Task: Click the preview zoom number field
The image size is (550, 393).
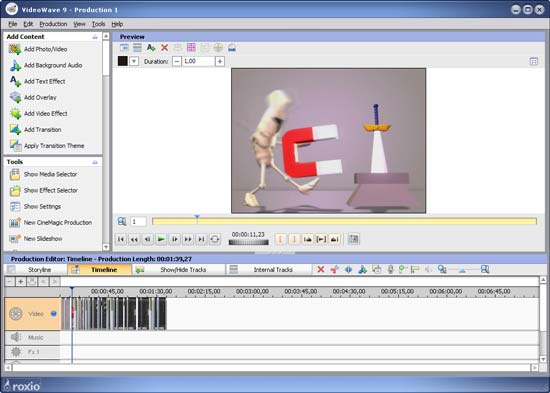Action: click(138, 222)
